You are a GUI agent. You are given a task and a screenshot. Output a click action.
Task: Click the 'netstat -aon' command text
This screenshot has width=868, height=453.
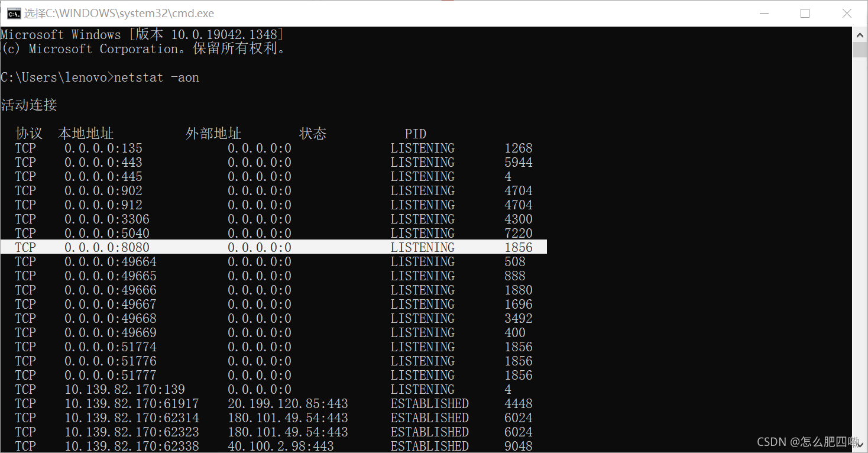156,77
